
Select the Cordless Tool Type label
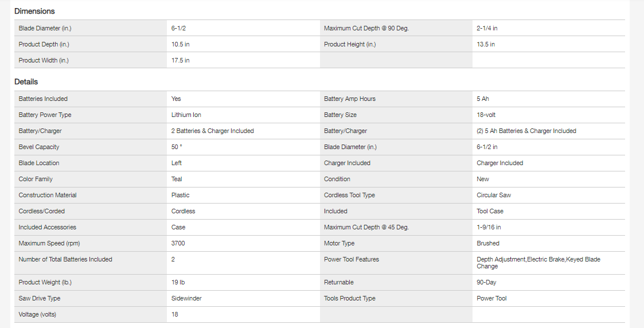point(349,195)
